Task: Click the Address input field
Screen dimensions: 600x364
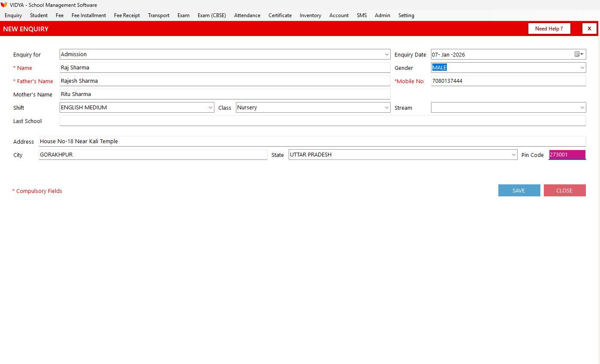Action: tap(312, 141)
